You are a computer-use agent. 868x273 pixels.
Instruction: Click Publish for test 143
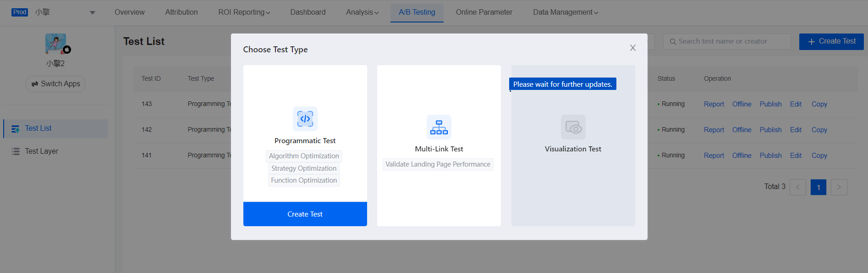pos(771,105)
